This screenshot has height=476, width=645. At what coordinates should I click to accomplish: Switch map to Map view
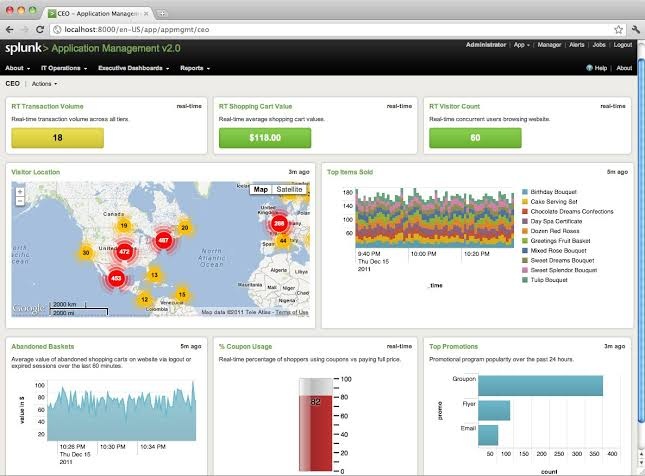click(x=261, y=189)
